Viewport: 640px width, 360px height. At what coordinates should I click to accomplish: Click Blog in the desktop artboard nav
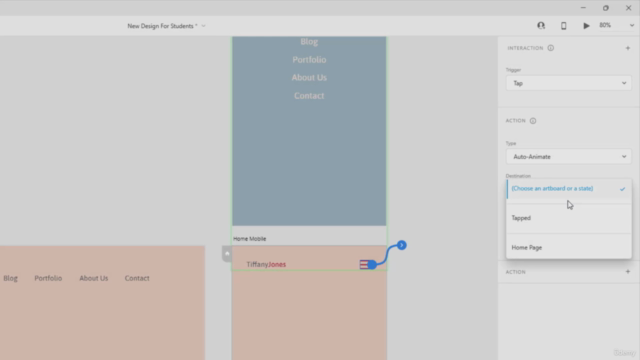coord(10,278)
